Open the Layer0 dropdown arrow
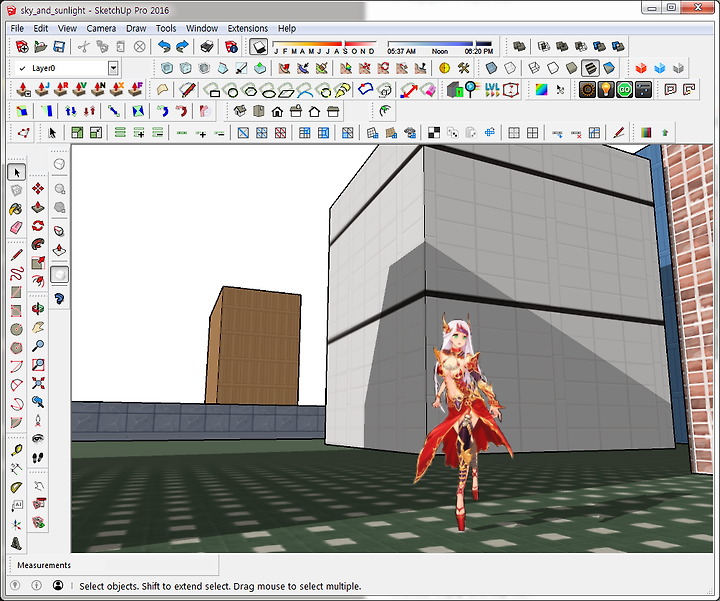 pos(113,68)
